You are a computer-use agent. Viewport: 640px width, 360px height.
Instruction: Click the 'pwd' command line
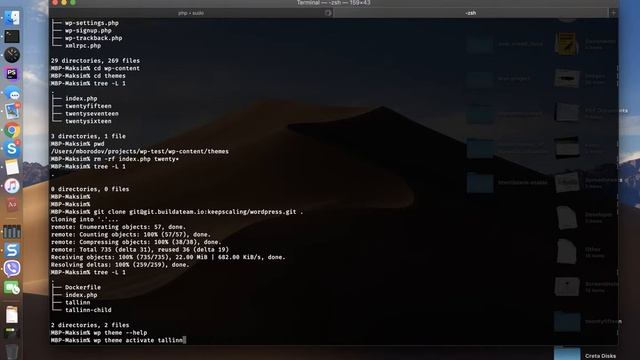tap(78, 144)
